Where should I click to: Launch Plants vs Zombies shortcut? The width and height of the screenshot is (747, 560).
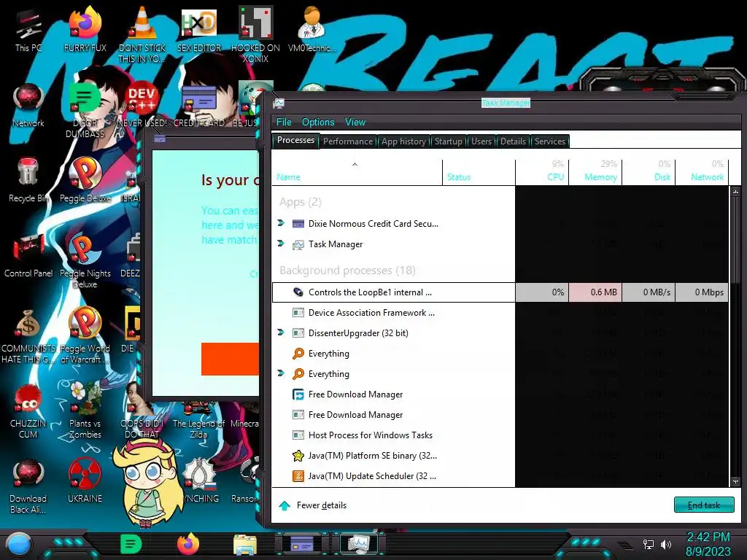coord(85,411)
